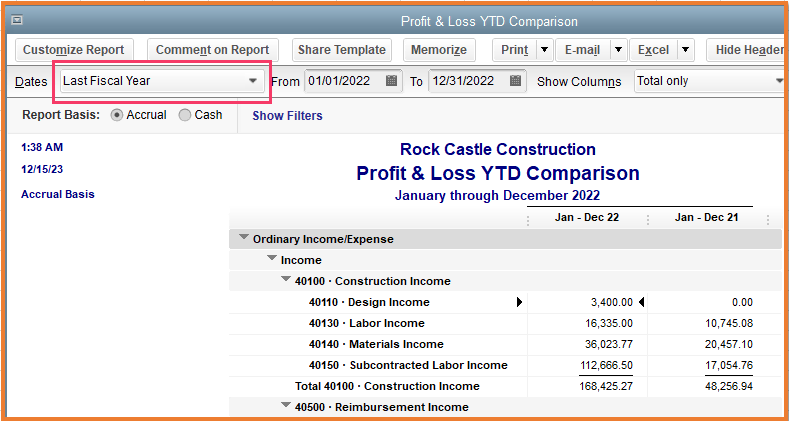Open the window control menu icon
The image size is (789, 421).
pos(17,21)
